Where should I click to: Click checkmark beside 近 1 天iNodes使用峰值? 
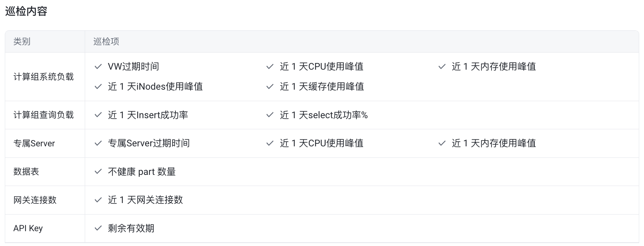coord(98,87)
